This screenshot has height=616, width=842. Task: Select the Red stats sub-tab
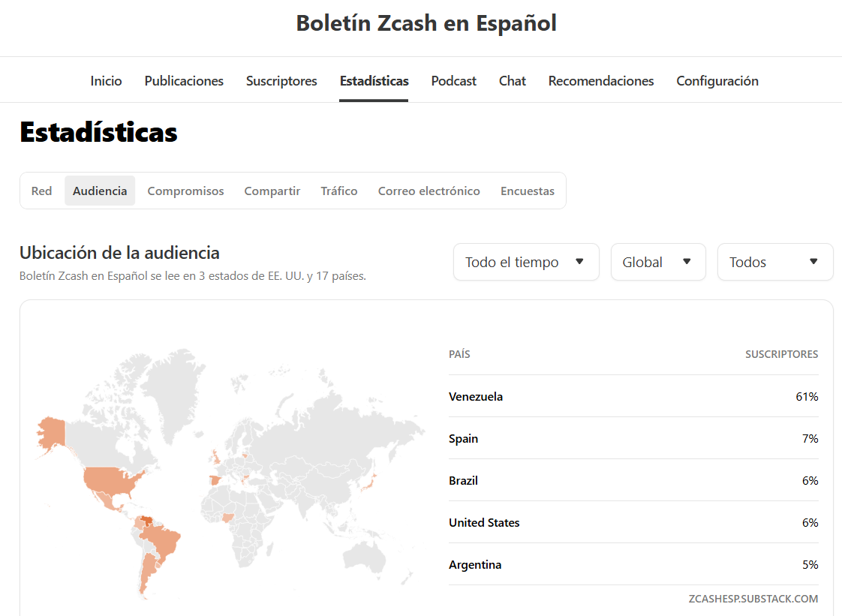coord(41,191)
